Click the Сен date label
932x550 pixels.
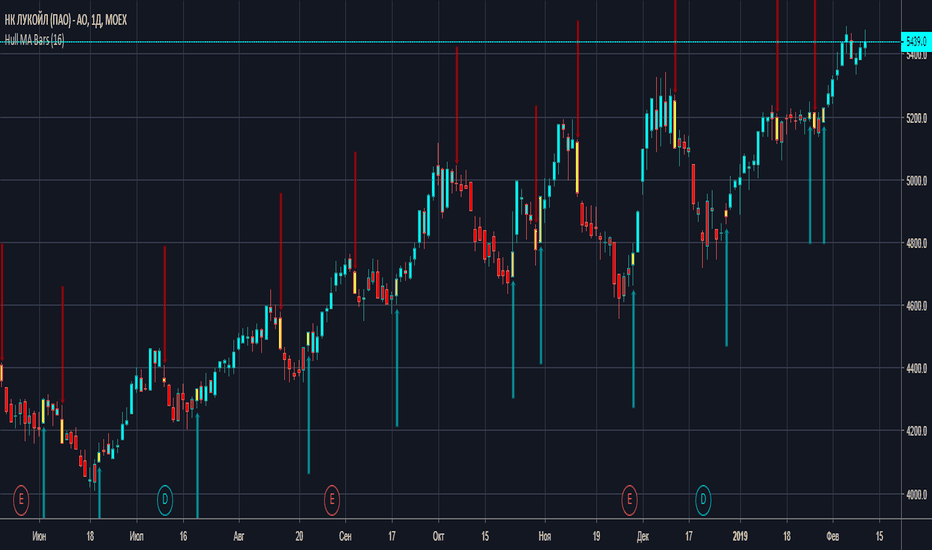345,536
